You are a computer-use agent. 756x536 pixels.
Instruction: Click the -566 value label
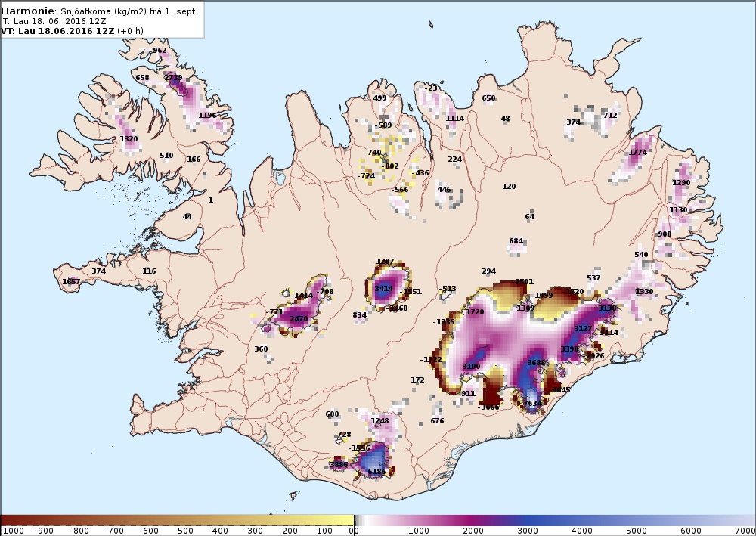pyautogui.click(x=400, y=190)
